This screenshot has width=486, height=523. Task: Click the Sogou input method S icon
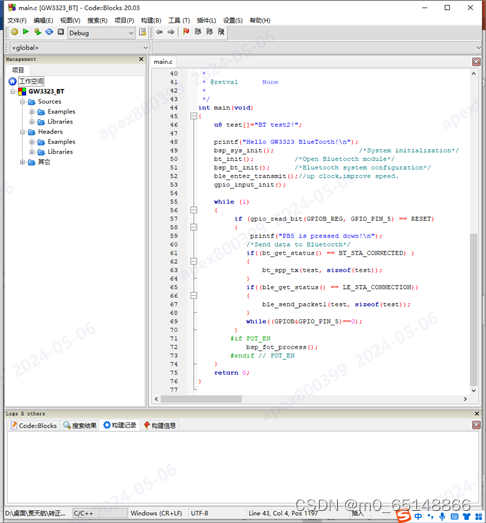(x=403, y=516)
